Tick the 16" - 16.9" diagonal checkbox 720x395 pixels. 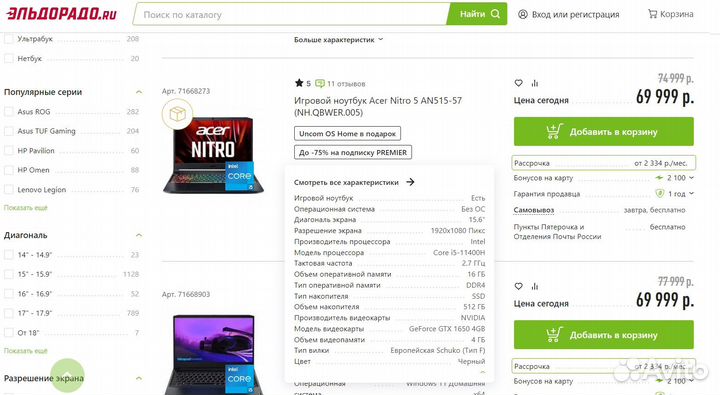[8, 294]
